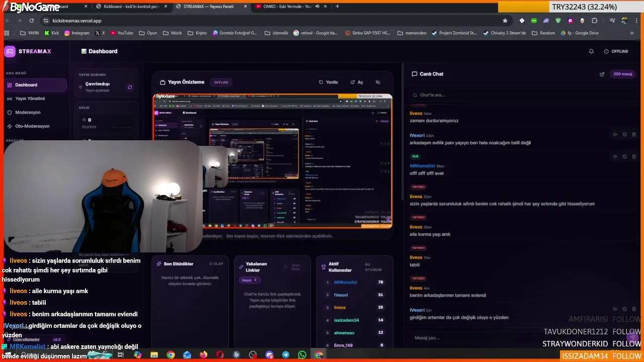
Task: Click liveos in Aktif Kullanıcılar list
Action: pyautogui.click(x=340, y=308)
